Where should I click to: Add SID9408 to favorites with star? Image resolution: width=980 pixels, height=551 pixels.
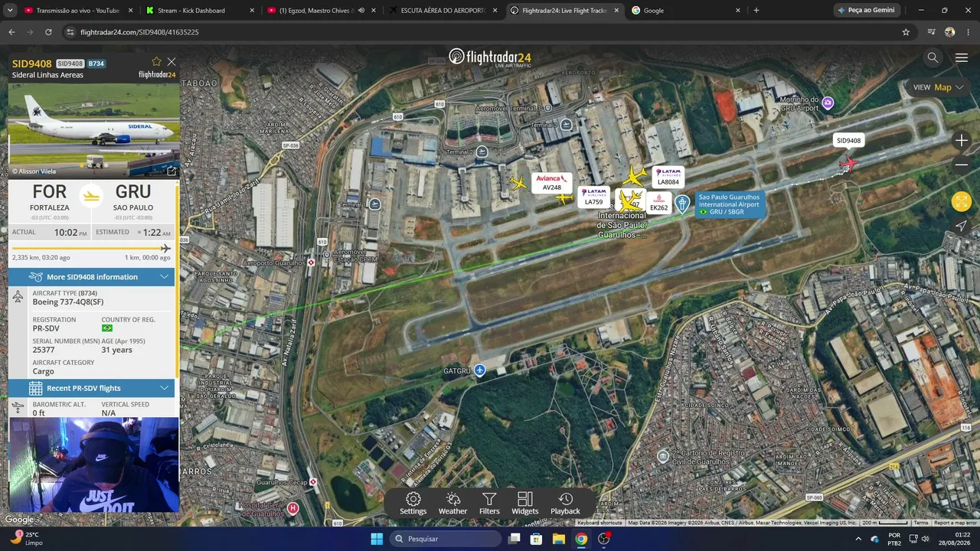pyautogui.click(x=157, y=61)
